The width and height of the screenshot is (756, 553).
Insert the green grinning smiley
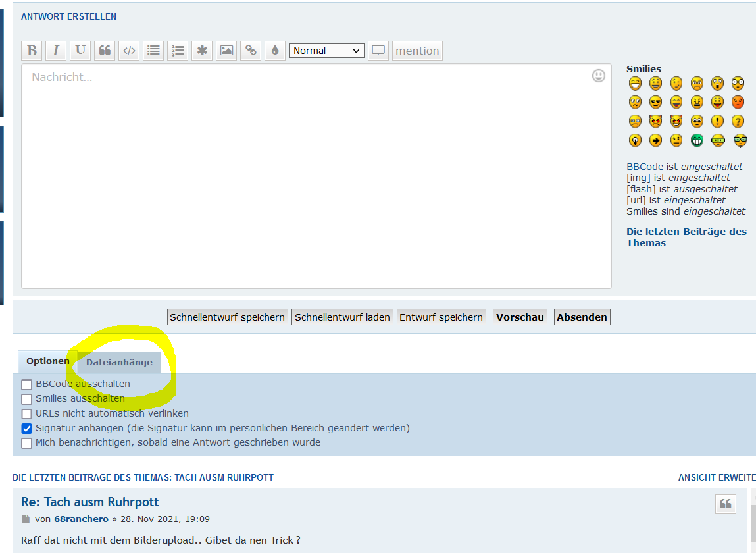tap(697, 140)
